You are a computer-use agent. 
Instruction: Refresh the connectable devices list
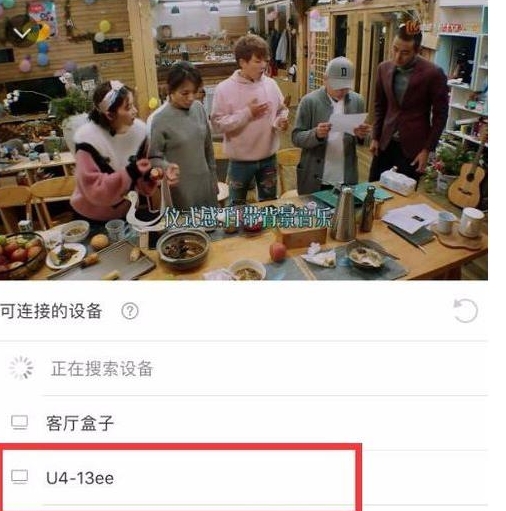(466, 311)
